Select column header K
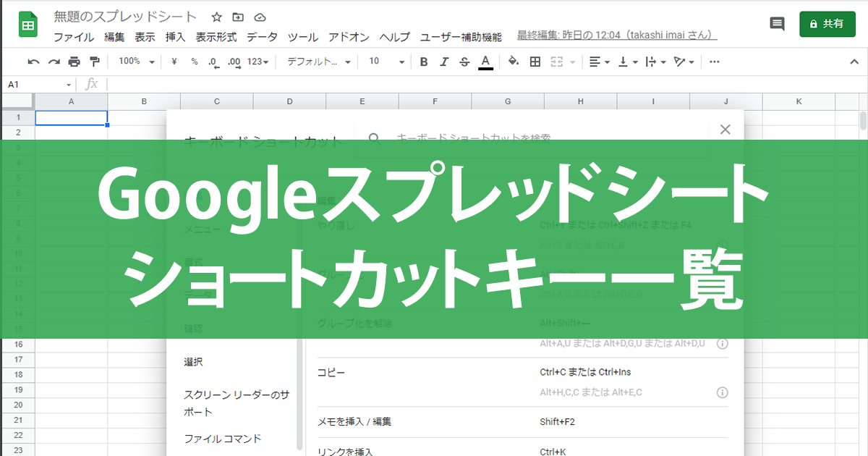The width and height of the screenshot is (868, 456). (x=799, y=102)
